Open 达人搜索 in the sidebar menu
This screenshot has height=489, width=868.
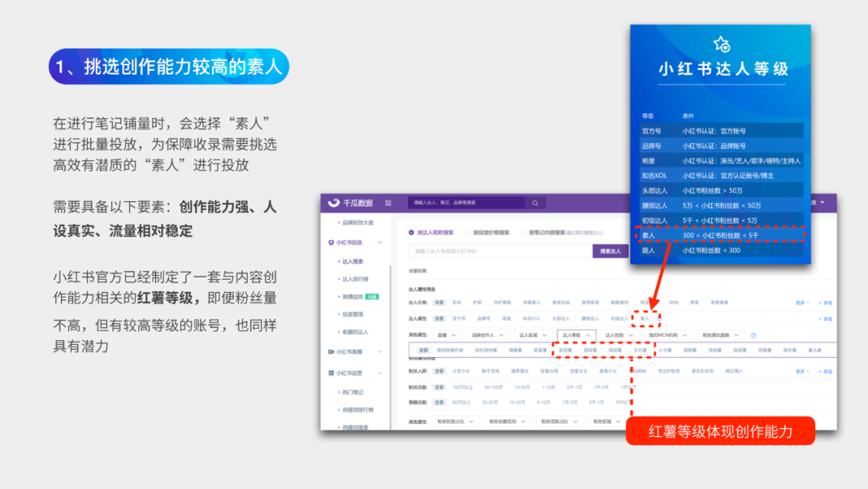click(x=353, y=261)
